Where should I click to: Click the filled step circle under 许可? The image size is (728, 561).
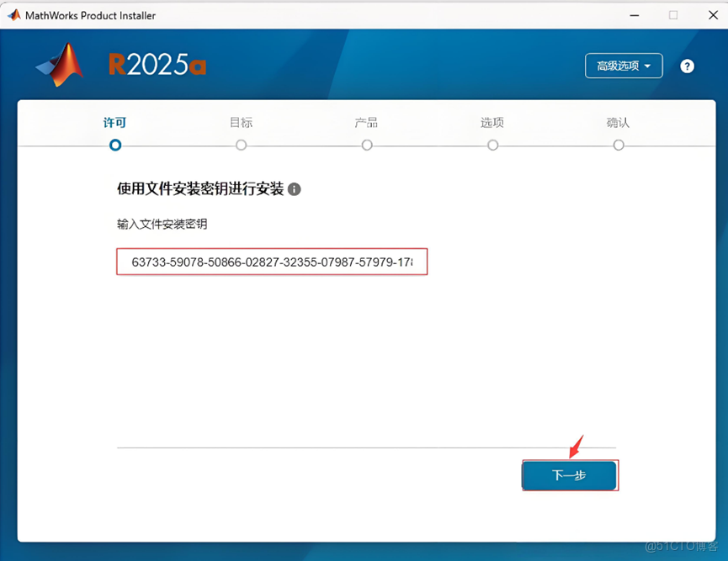click(x=114, y=145)
